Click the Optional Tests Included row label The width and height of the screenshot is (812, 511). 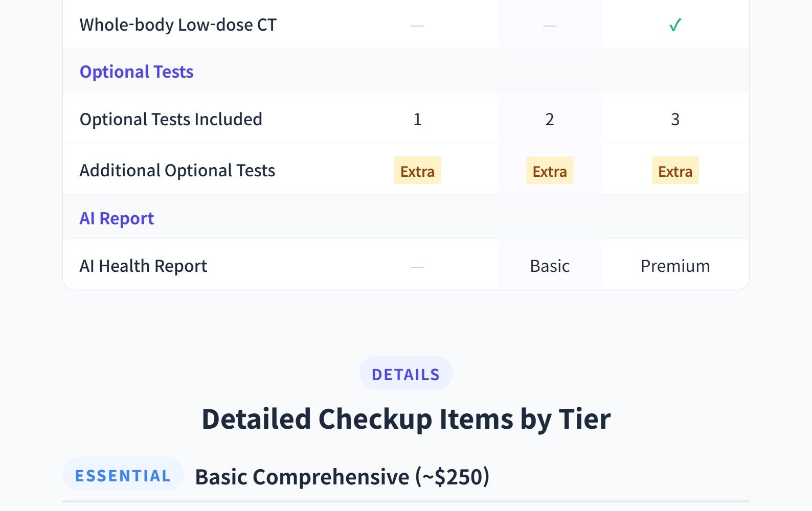click(x=171, y=119)
